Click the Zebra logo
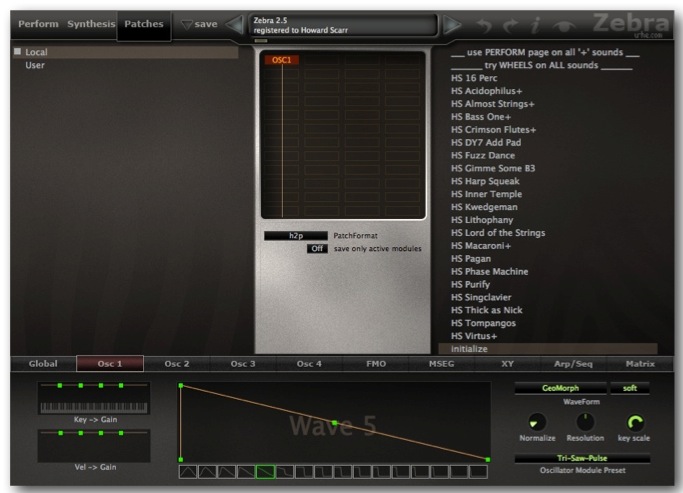The height and width of the screenshot is (493, 683). [x=630, y=23]
